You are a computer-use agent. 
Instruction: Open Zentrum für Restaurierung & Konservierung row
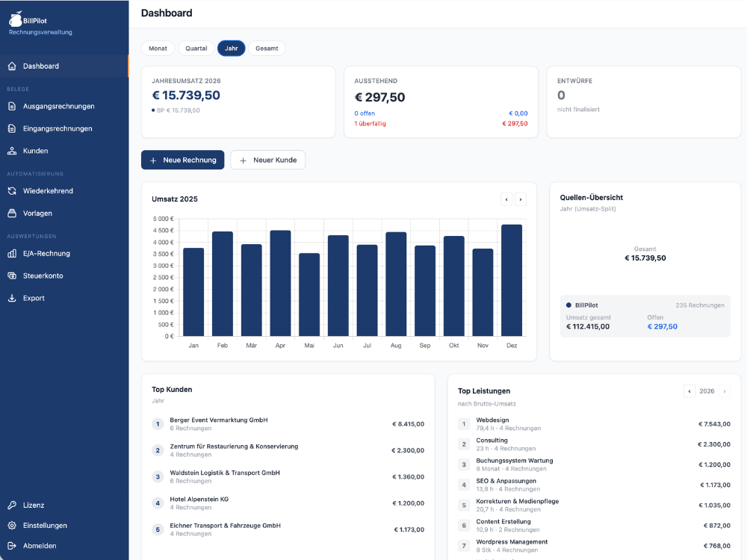click(x=288, y=450)
